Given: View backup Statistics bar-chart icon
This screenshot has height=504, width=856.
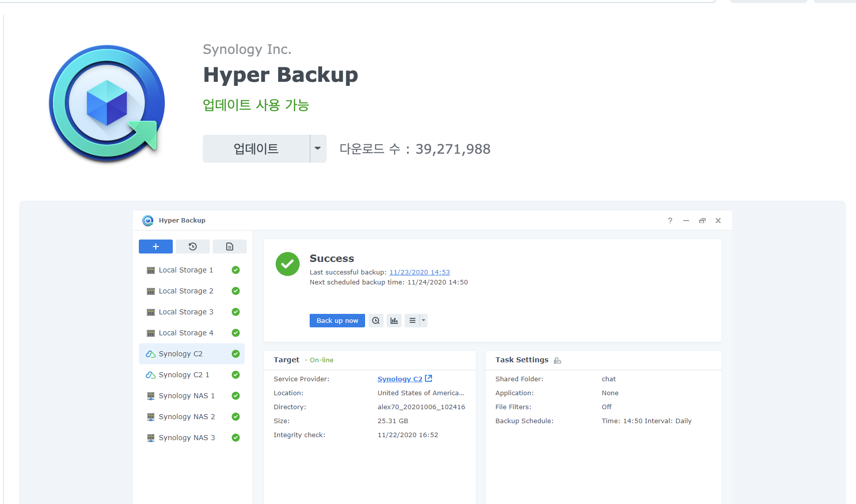Looking at the screenshot, I should (394, 320).
